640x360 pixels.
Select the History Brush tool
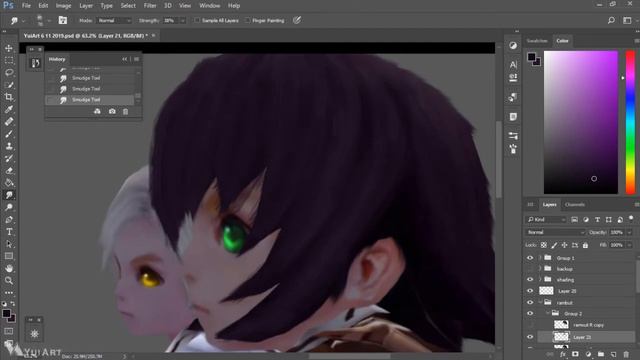point(9,158)
